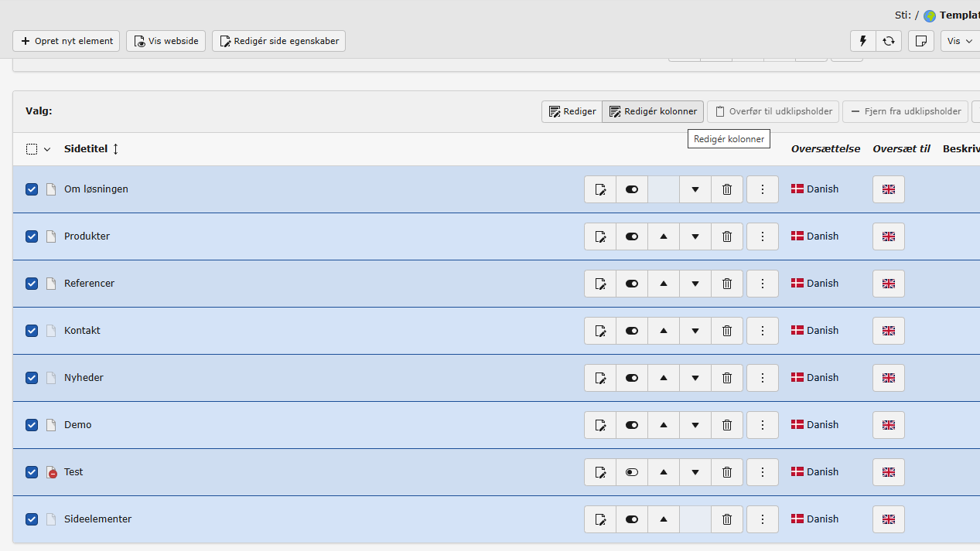Image resolution: width=980 pixels, height=551 pixels.
Task: Move the Referencer page up
Action: point(664,284)
